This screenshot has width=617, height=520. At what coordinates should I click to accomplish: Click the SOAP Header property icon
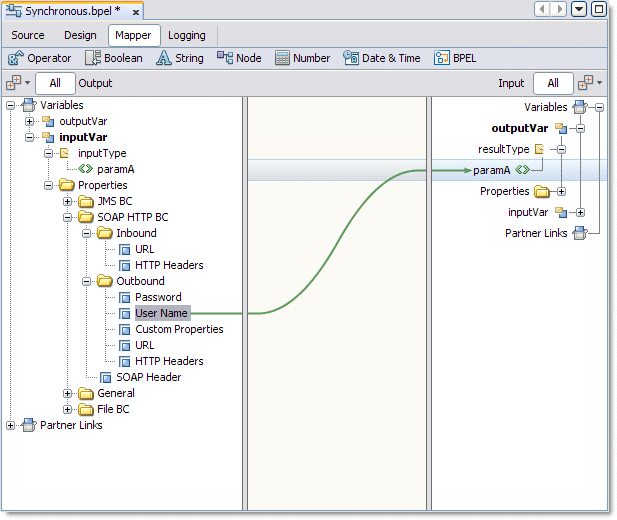click(105, 378)
